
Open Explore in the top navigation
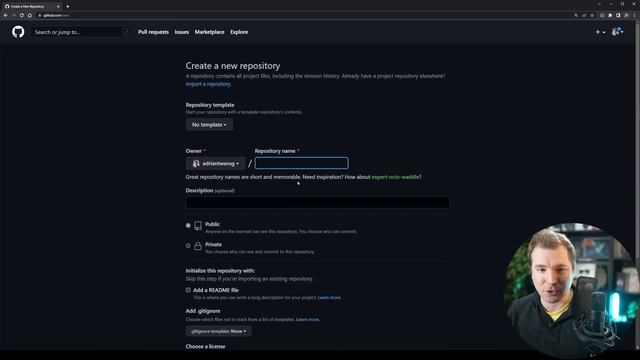[x=239, y=32]
